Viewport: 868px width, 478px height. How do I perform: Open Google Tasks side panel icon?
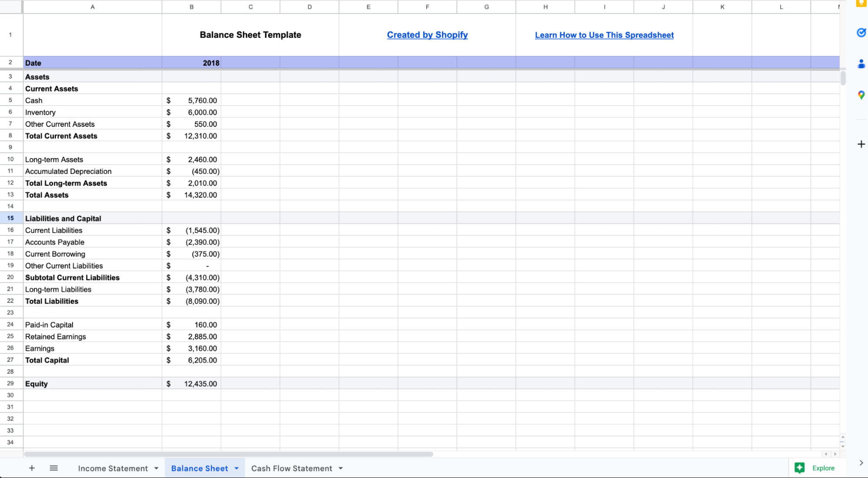pos(861,33)
